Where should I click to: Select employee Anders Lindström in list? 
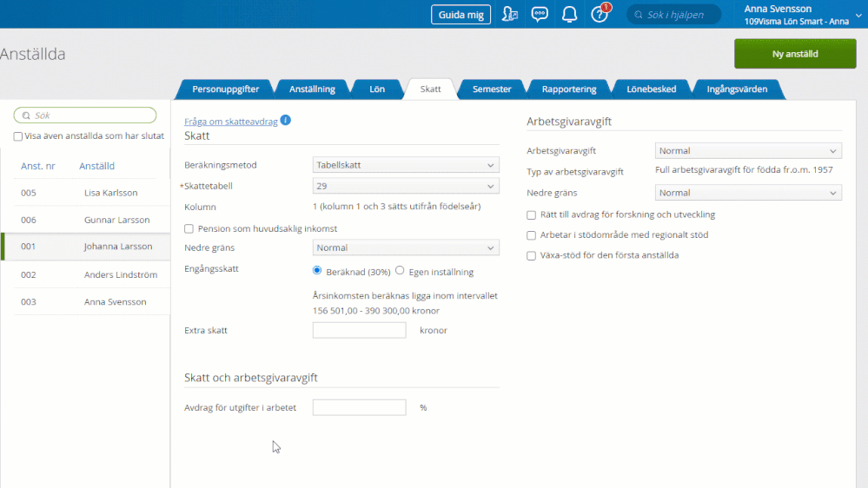[120, 274]
